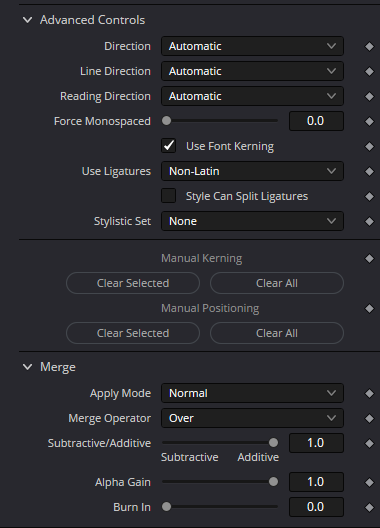Add keyframe for Apply Mode
The image size is (380, 528).
click(x=370, y=393)
